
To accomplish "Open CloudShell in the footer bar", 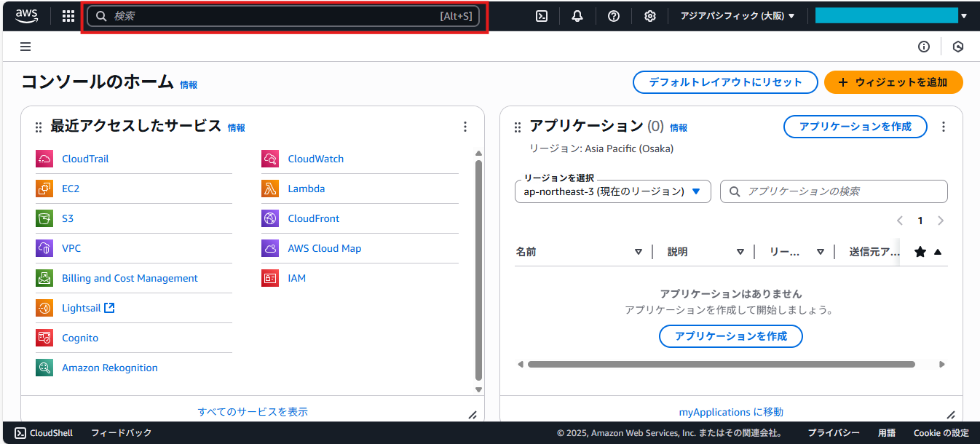I will (44, 432).
